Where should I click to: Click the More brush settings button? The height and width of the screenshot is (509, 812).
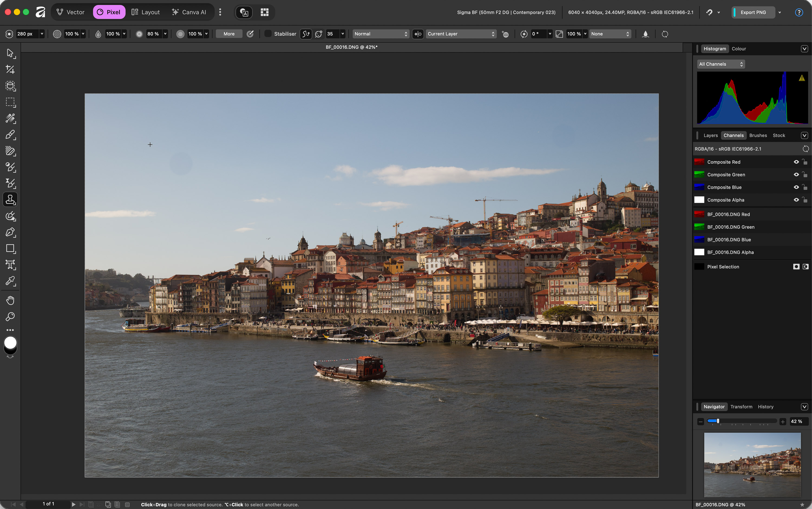(x=229, y=34)
